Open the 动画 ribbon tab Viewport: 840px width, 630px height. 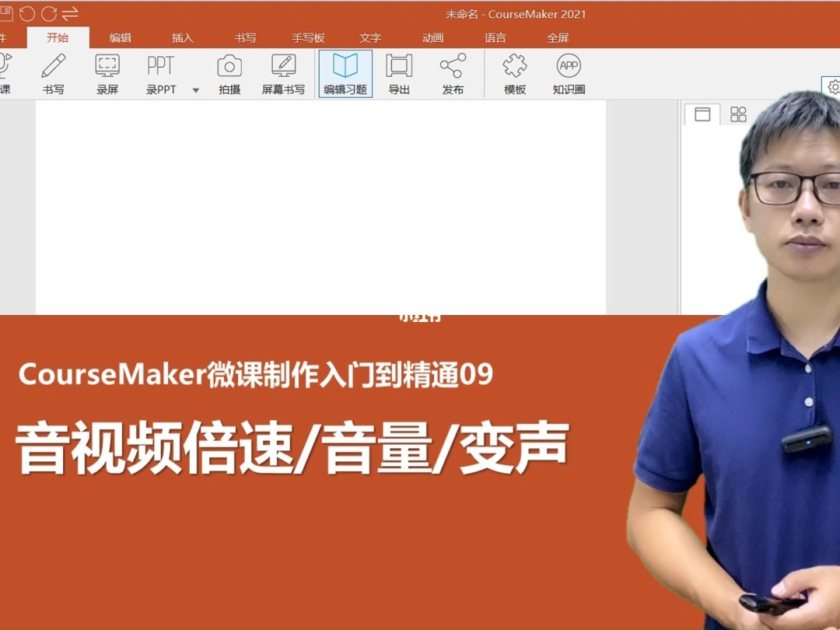tap(433, 37)
